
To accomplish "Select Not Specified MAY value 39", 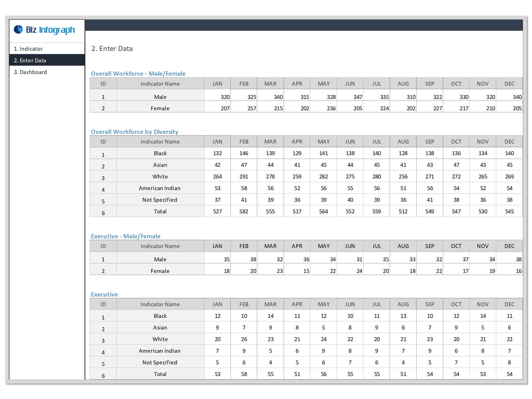I will click(323, 199).
